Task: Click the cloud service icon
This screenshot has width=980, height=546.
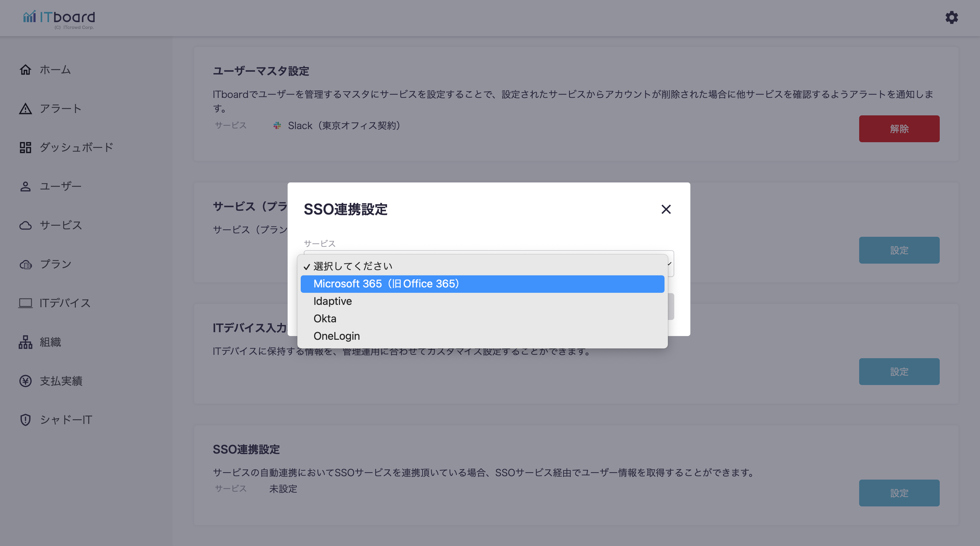Action: (x=26, y=225)
